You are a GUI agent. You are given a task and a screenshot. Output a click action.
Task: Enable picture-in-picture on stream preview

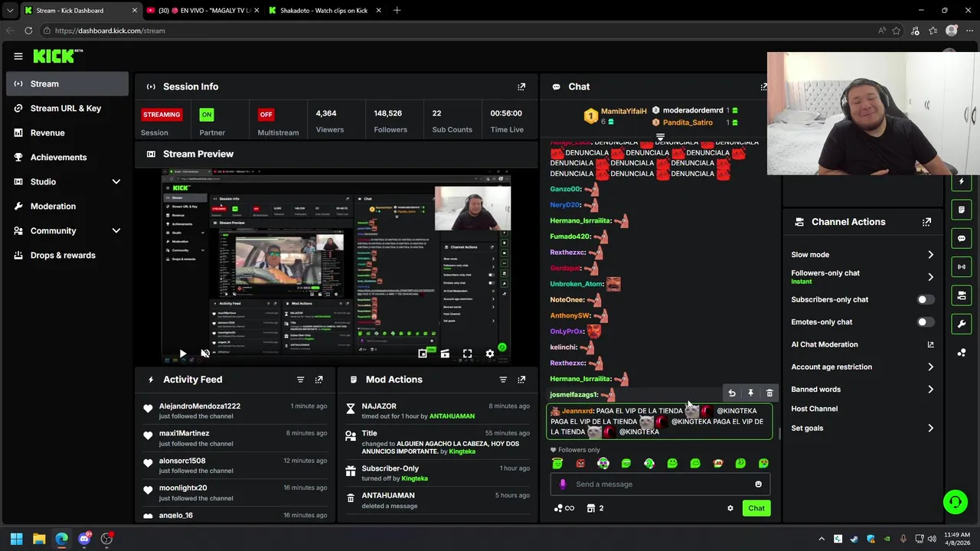click(423, 354)
